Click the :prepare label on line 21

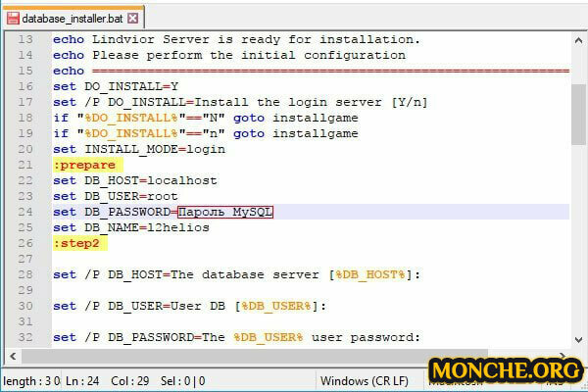pos(84,165)
